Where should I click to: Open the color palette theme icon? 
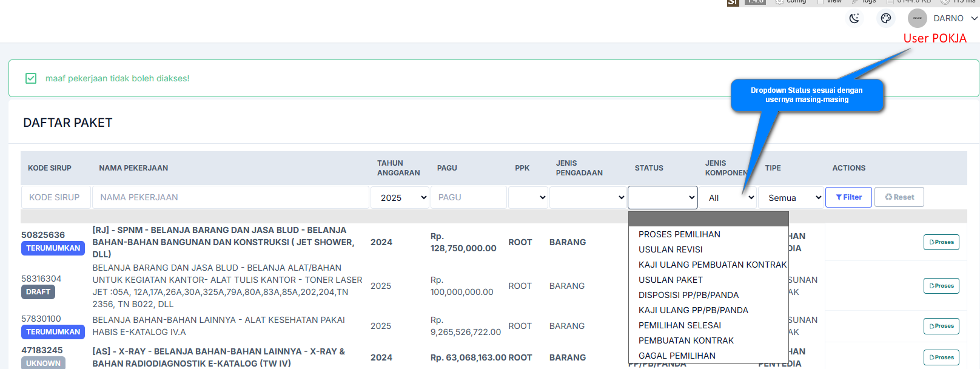tap(886, 18)
